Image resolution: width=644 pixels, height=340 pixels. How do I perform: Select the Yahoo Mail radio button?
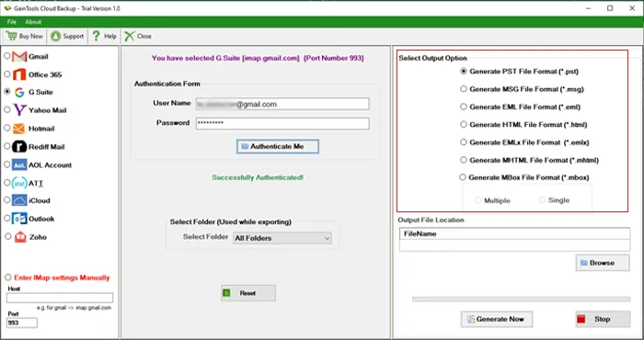[7, 110]
